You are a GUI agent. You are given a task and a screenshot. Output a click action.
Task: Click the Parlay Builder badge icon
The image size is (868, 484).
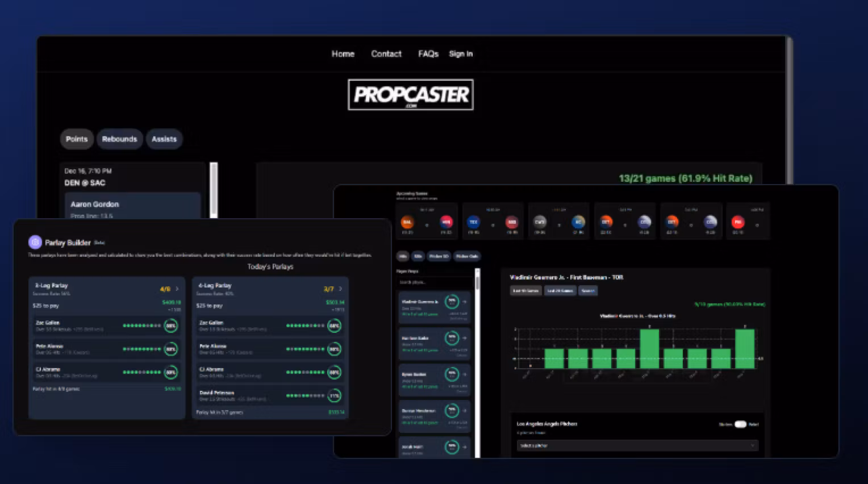point(35,242)
